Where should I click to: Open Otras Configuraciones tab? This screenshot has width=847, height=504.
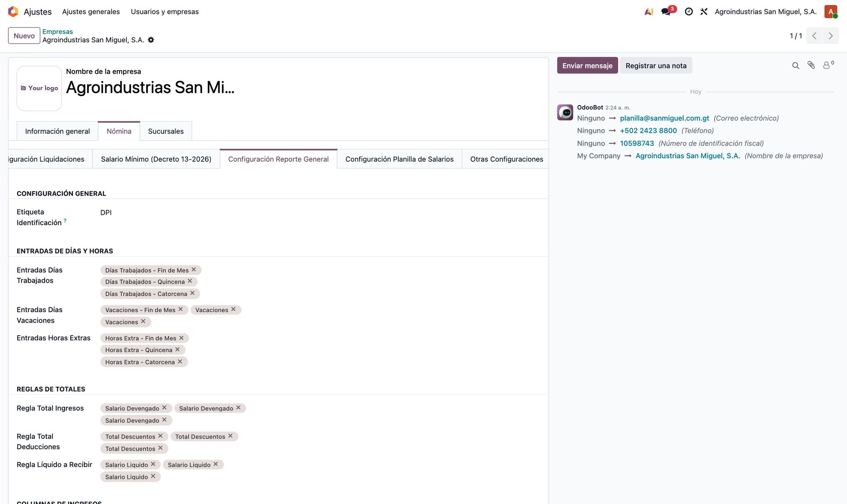click(x=506, y=159)
